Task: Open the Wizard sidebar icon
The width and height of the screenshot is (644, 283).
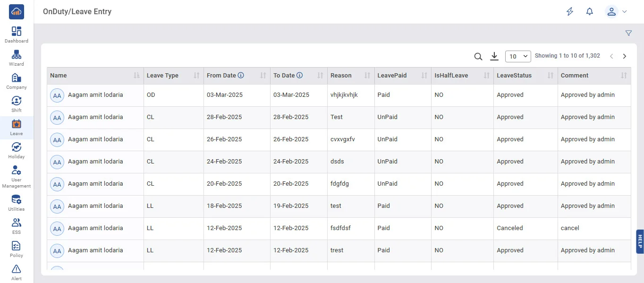Action: tap(17, 58)
